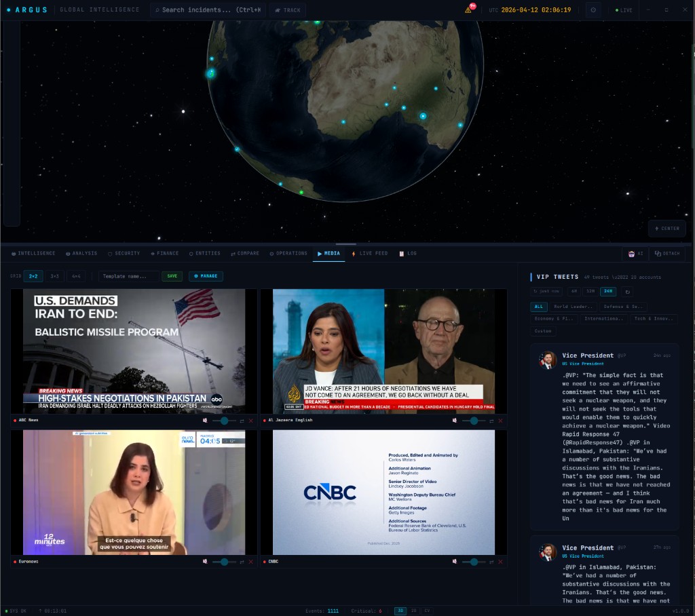Screen dimensions: 695x616
Task: Filter tweets by Economy category
Action: coord(554,319)
